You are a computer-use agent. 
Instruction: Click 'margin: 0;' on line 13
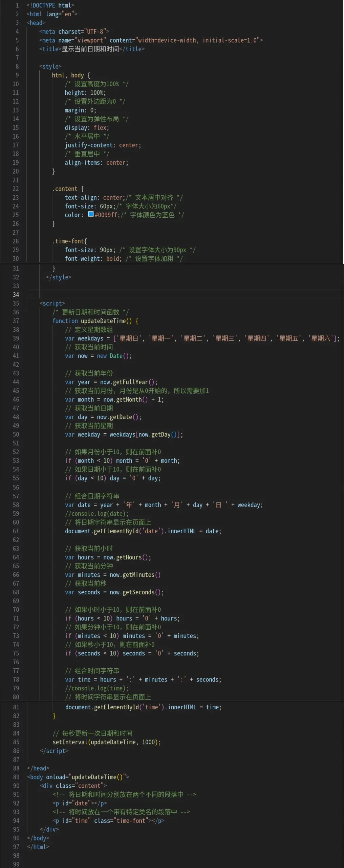coord(81,110)
